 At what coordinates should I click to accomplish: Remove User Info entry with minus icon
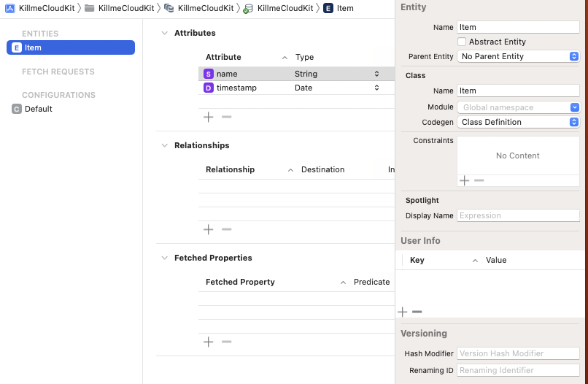pyautogui.click(x=417, y=312)
